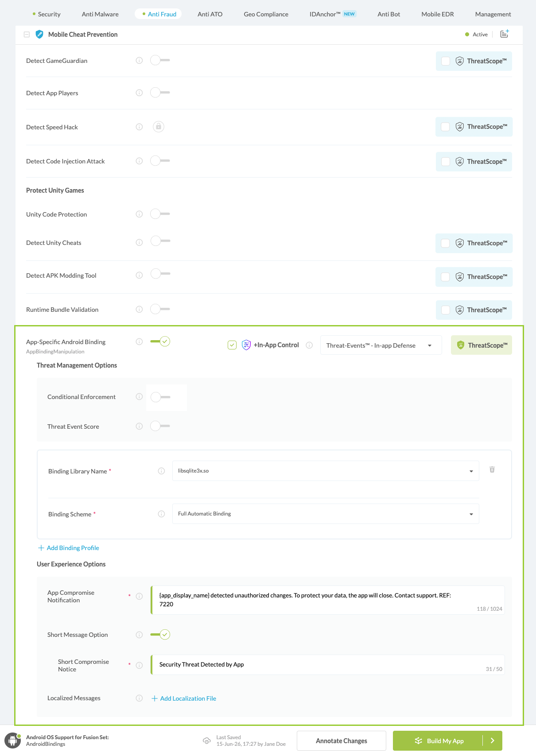Click the Android OS robot icon
This screenshot has width=536, height=756.
click(x=12, y=740)
